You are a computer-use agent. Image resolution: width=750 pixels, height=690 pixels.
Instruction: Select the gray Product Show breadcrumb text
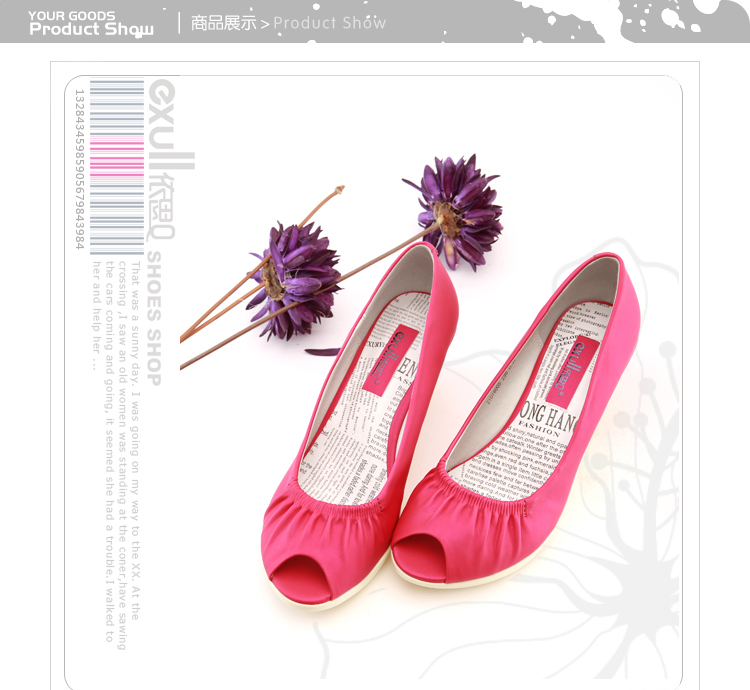point(330,23)
